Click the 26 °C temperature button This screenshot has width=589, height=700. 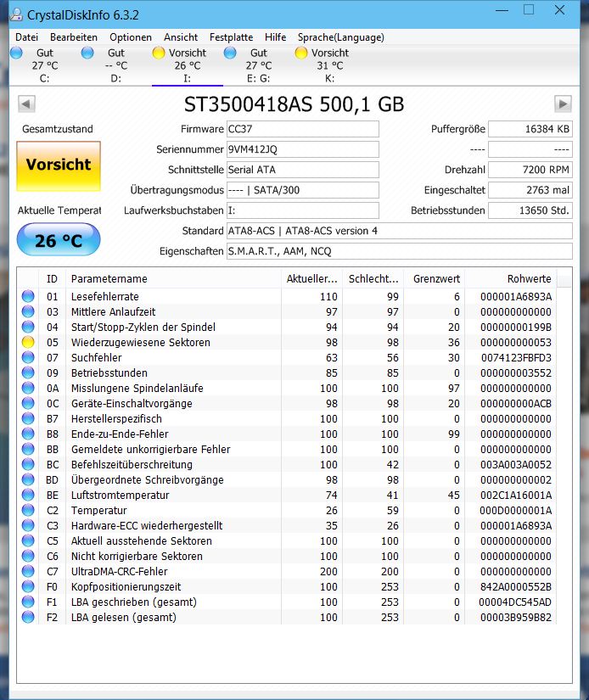point(59,240)
